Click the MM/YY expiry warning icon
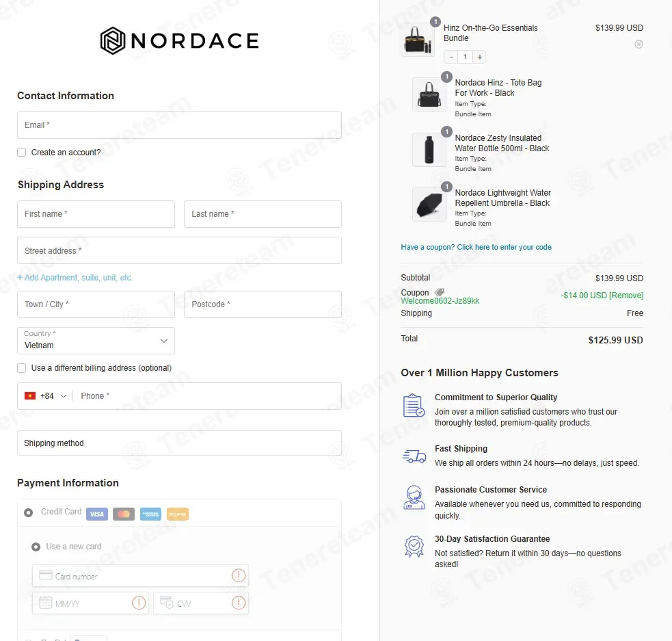This screenshot has width=672, height=641. [139, 603]
